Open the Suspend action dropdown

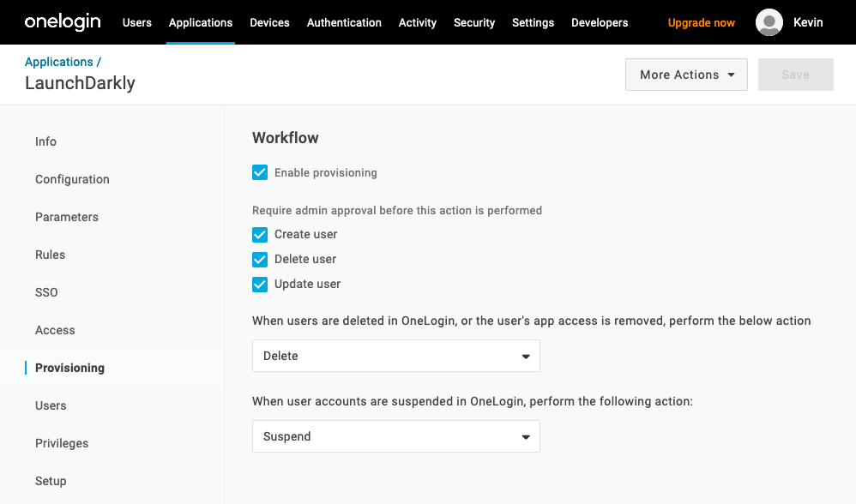click(x=395, y=436)
